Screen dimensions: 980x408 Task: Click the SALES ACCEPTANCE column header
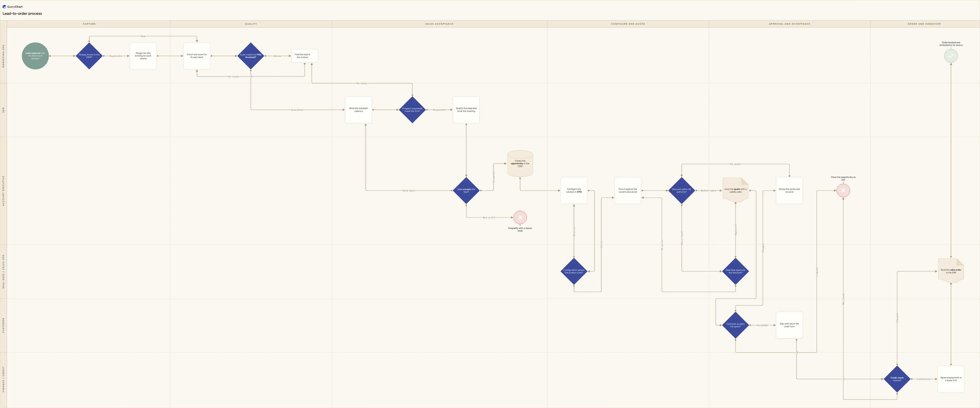coord(440,24)
